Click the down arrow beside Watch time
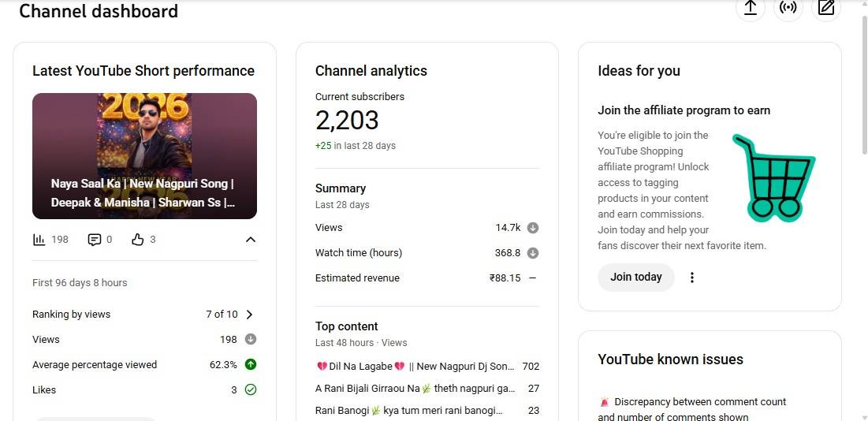The width and height of the screenshot is (868, 421). pos(533,253)
